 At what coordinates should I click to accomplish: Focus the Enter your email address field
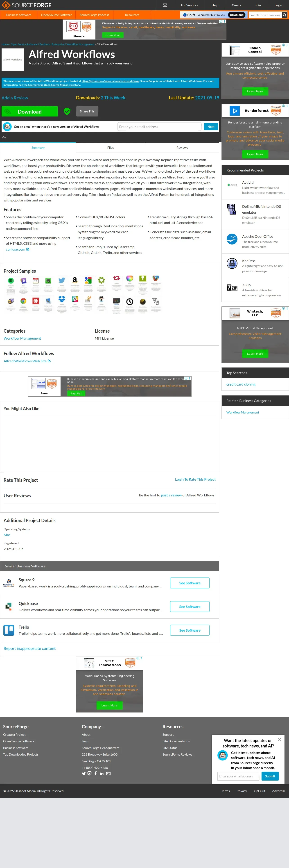(x=160, y=127)
